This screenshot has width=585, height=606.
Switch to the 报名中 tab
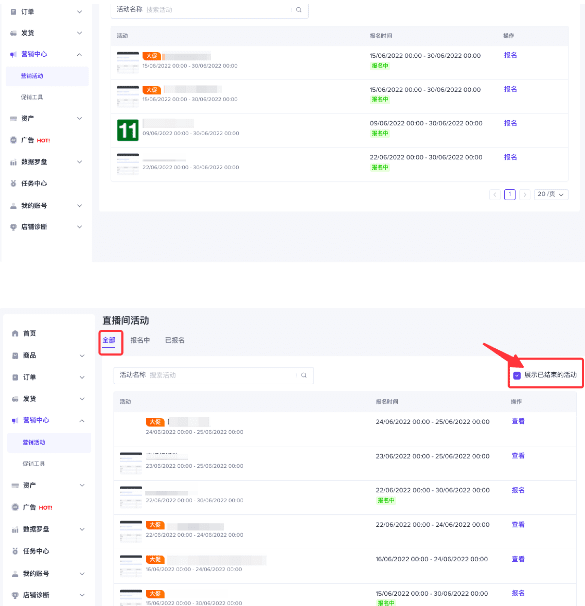point(140,340)
